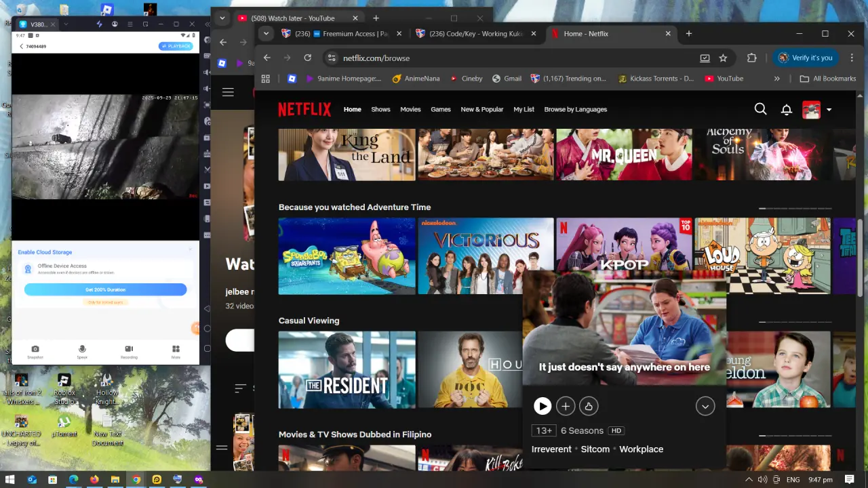Open YouTube hamburger menu behind Netflix
Viewport: 868px width, 488px height.
[x=228, y=92]
